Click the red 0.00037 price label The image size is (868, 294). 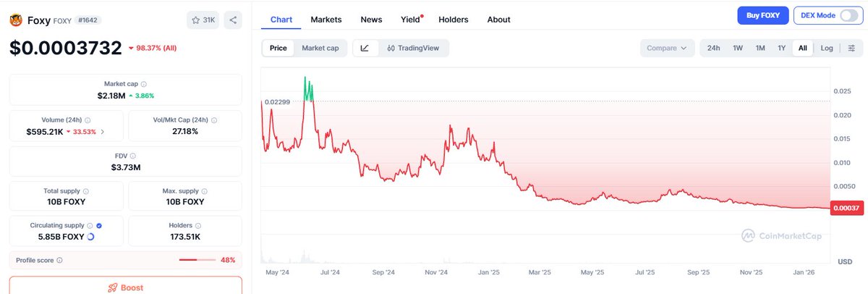coord(846,209)
